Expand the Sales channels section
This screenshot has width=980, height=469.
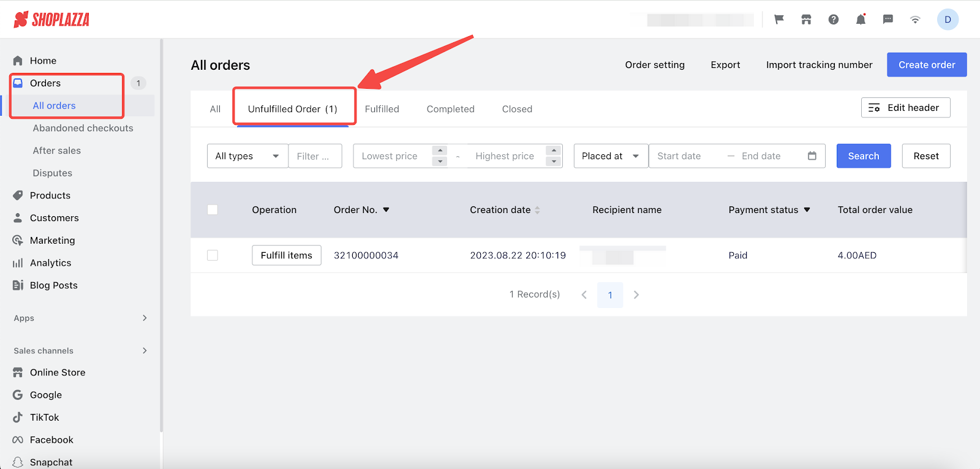145,351
